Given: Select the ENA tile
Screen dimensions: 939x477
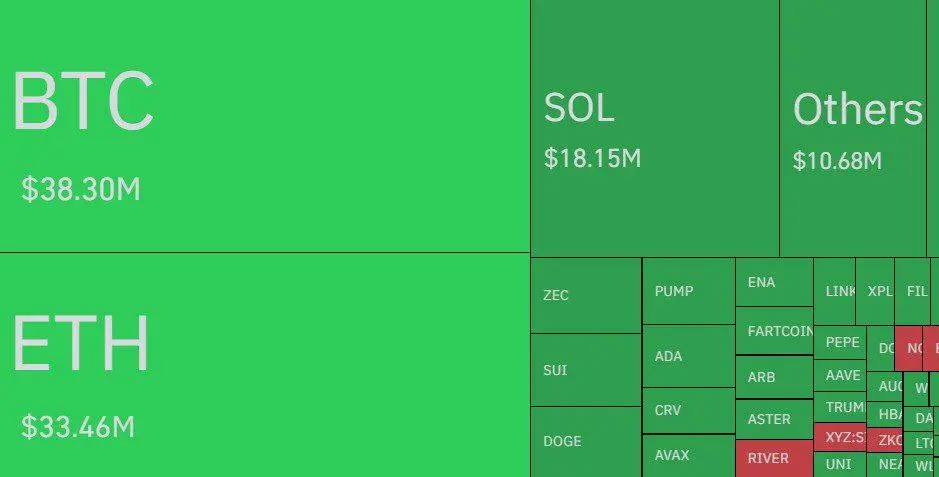Looking at the screenshot, I should (x=774, y=282).
